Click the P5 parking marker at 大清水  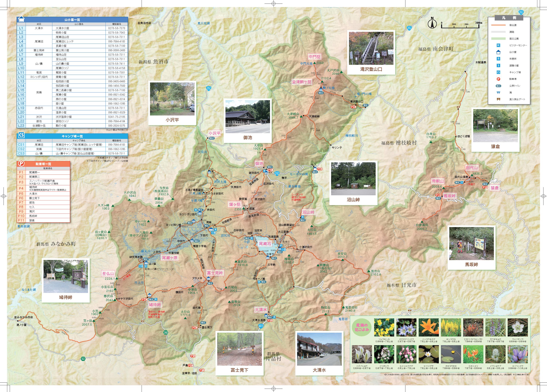point(270,320)
